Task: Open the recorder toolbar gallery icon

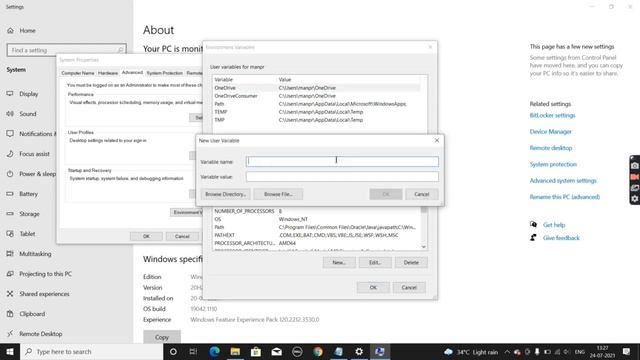Action: [x=634, y=188]
